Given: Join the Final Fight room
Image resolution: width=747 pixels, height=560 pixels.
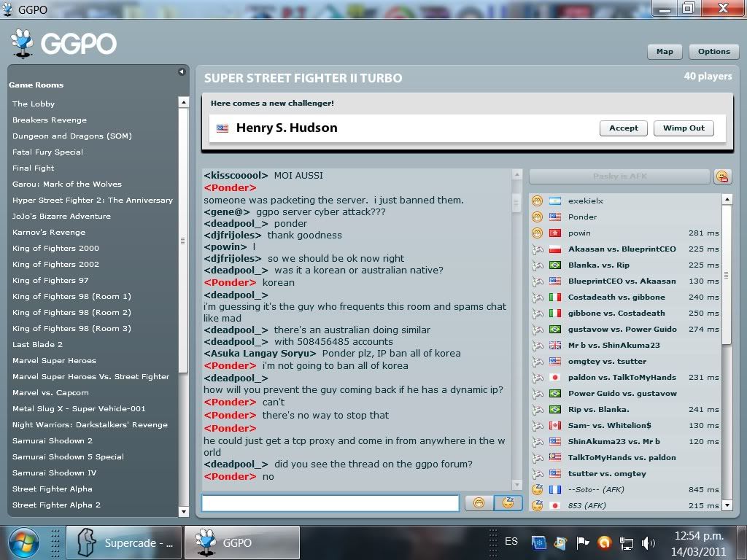Looking at the screenshot, I should (34, 168).
